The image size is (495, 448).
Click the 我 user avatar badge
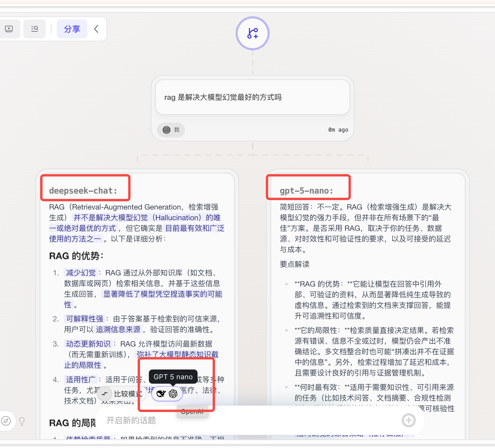(x=171, y=130)
